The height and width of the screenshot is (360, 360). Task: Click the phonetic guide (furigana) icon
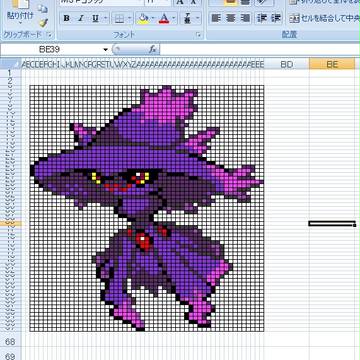tap(188, 18)
